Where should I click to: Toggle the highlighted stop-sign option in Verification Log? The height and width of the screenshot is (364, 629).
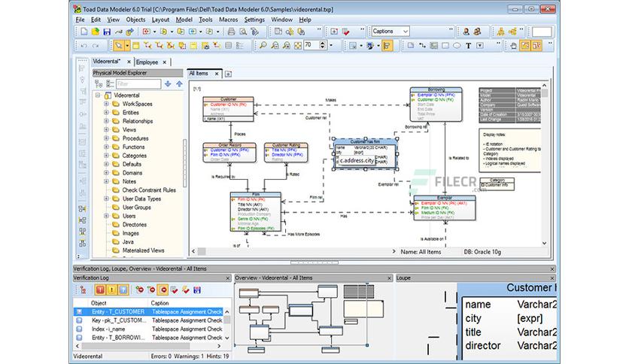163,290
